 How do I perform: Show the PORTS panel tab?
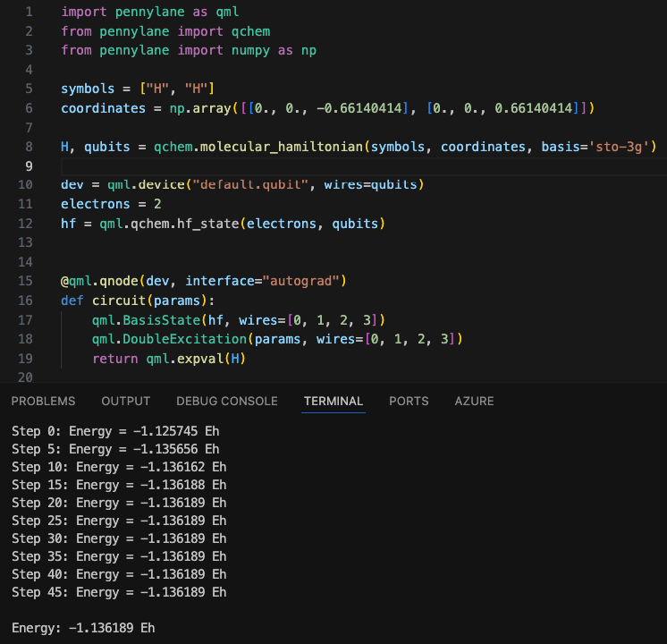point(409,401)
